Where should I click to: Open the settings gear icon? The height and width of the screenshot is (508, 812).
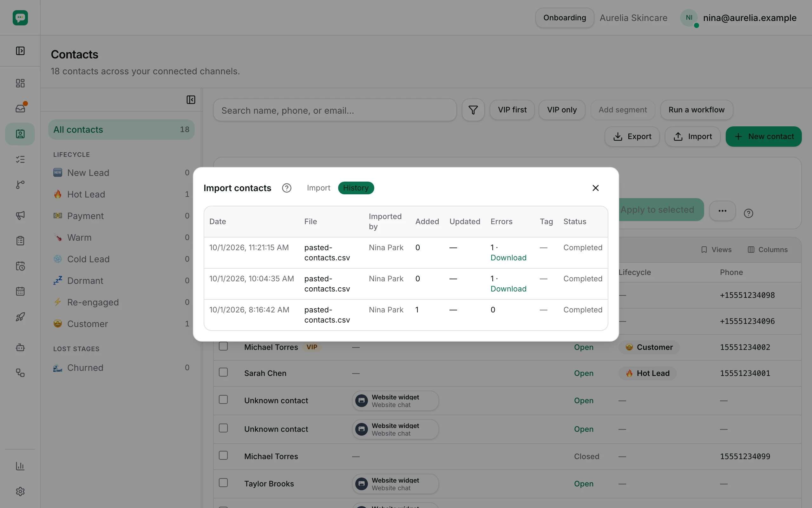point(20,491)
